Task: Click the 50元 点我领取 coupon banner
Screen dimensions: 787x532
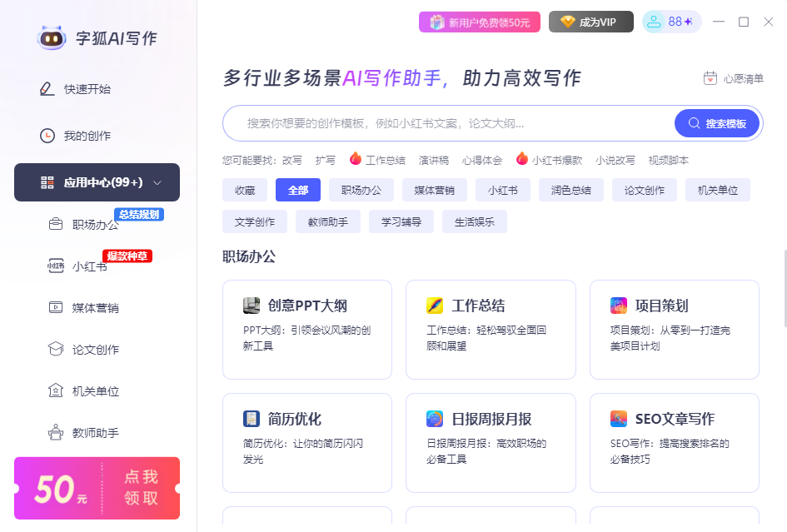Action: pyautogui.click(x=97, y=488)
